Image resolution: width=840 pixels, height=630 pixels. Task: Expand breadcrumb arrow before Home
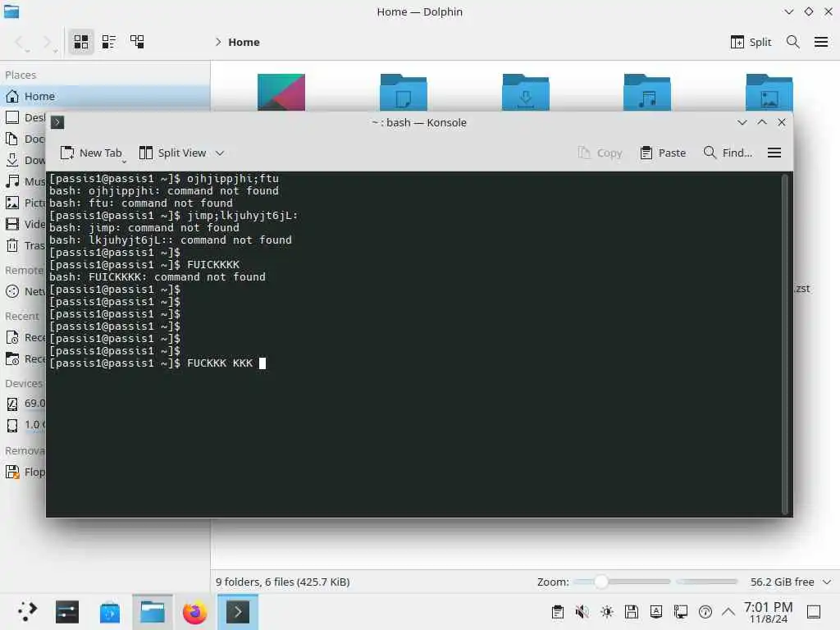pos(218,42)
